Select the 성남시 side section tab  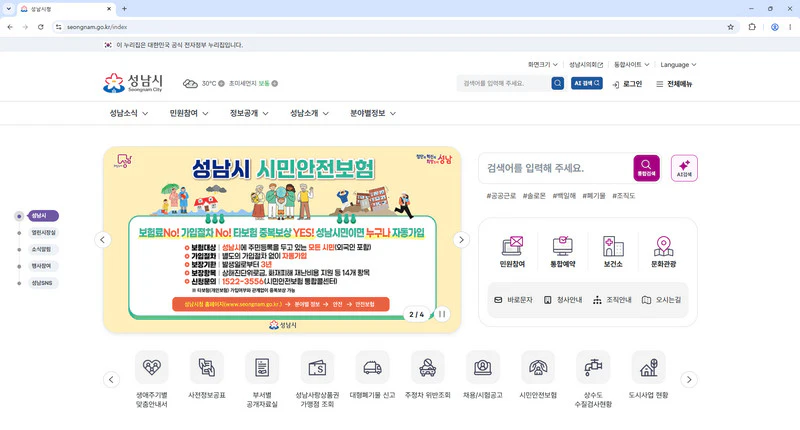tap(43, 216)
